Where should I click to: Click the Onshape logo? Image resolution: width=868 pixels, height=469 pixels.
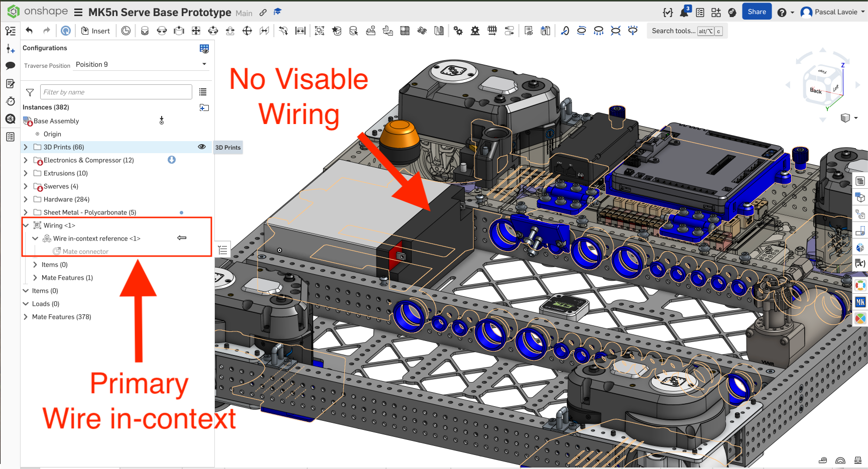click(x=38, y=12)
